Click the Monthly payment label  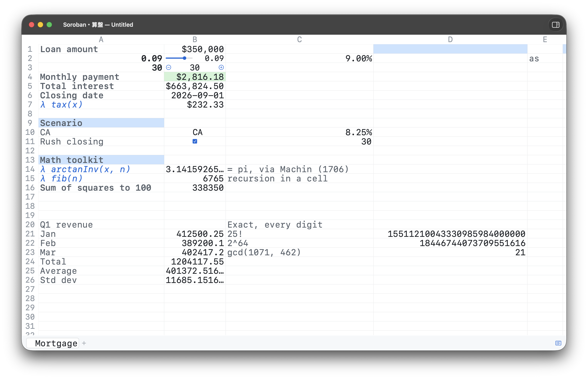pyautogui.click(x=79, y=77)
